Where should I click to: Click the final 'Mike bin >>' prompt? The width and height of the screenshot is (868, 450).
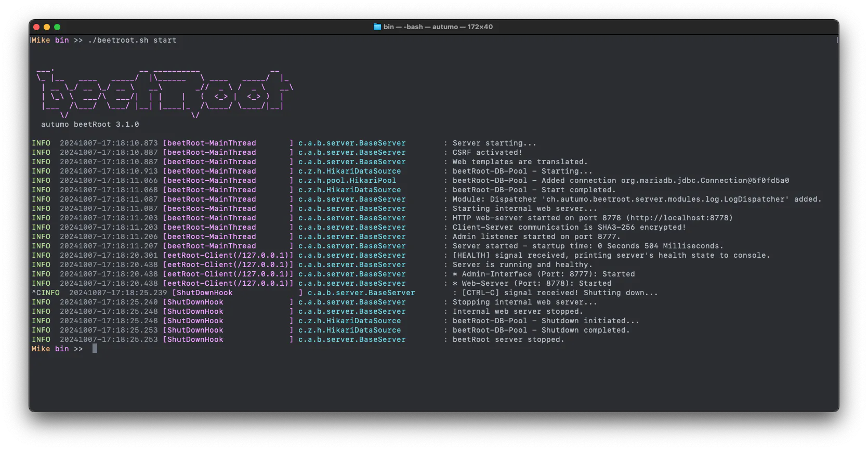pos(57,349)
